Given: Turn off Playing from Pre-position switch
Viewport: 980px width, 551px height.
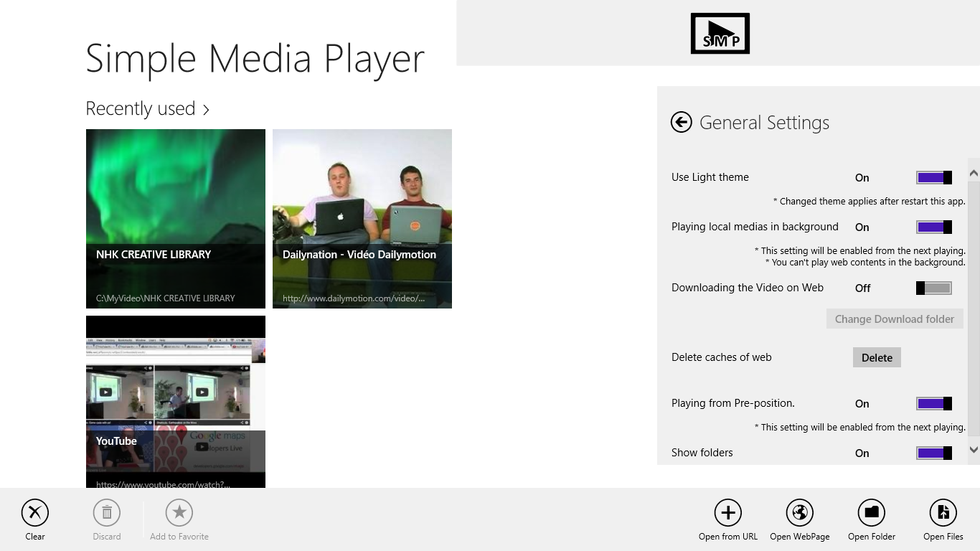Looking at the screenshot, I should (934, 404).
